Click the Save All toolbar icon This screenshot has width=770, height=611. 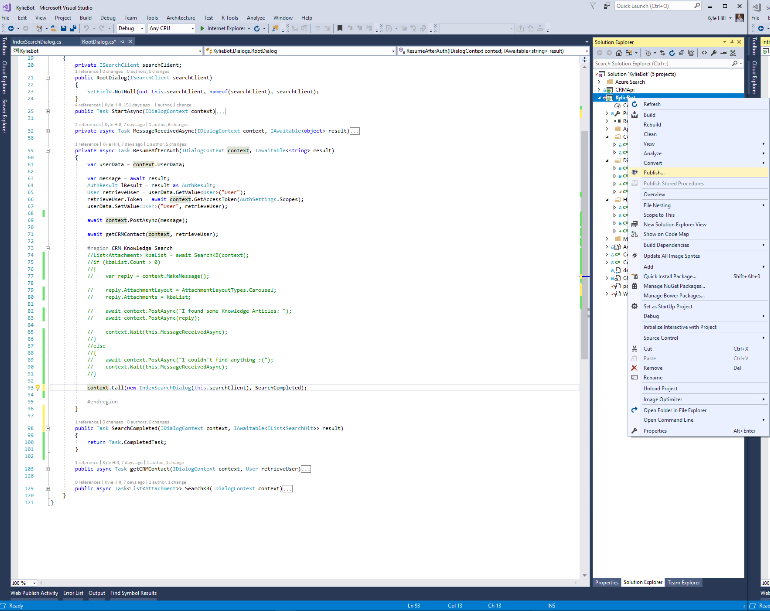pos(73,28)
